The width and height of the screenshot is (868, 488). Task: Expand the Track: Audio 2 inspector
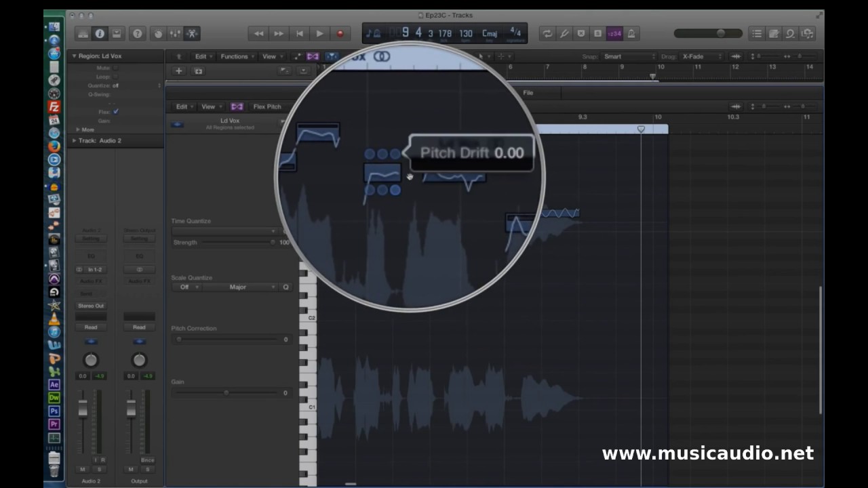pyautogui.click(x=74, y=140)
